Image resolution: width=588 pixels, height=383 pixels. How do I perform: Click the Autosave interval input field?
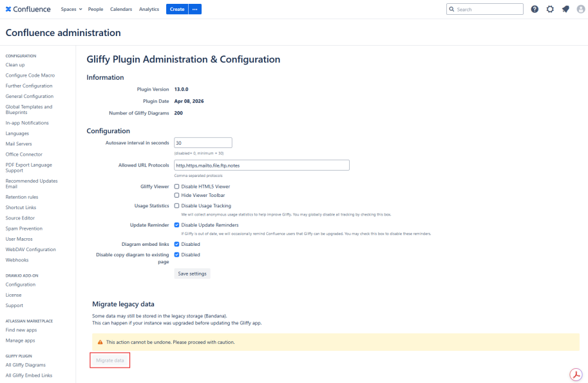pos(203,143)
